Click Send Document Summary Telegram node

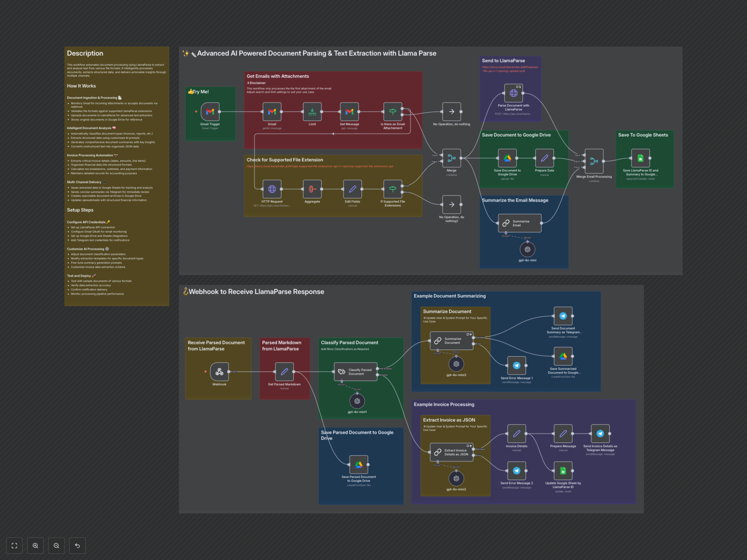pyautogui.click(x=563, y=316)
